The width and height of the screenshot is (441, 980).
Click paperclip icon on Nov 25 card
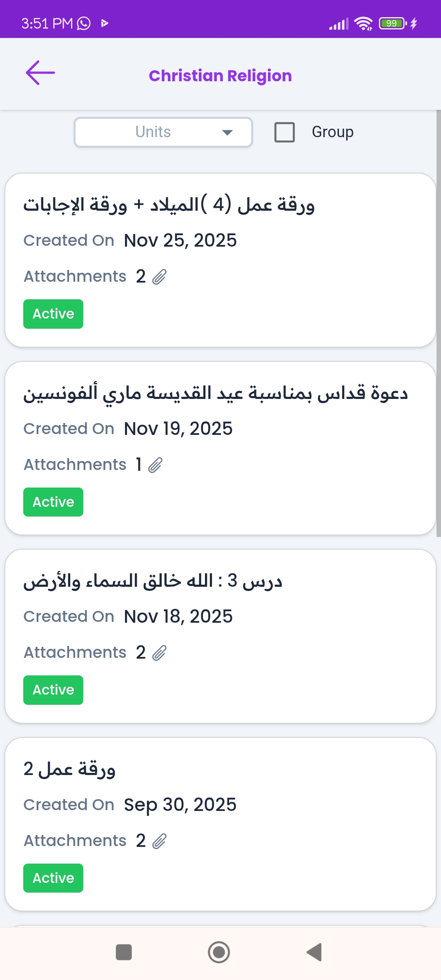[159, 277]
